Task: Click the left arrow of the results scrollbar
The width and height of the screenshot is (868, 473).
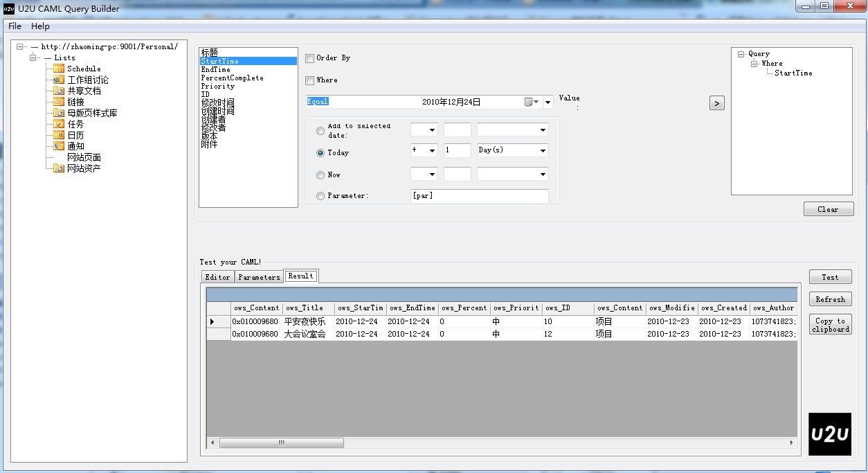Action: (x=213, y=443)
